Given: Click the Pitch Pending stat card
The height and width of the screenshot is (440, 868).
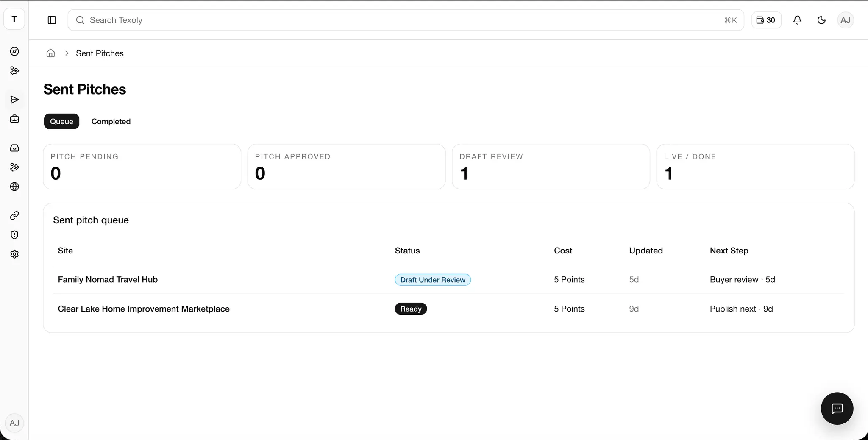Looking at the screenshot, I should point(142,167).
